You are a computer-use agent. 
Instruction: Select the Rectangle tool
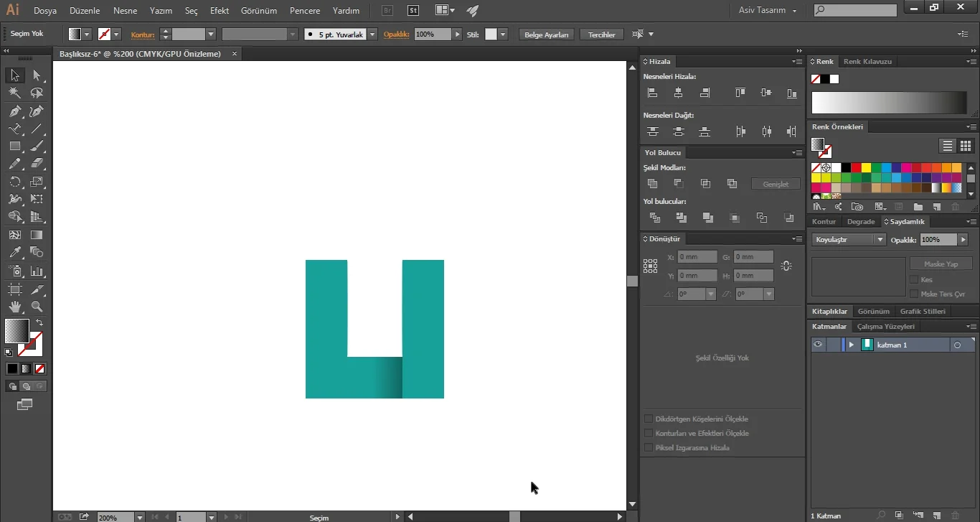[x=14, y=146]
